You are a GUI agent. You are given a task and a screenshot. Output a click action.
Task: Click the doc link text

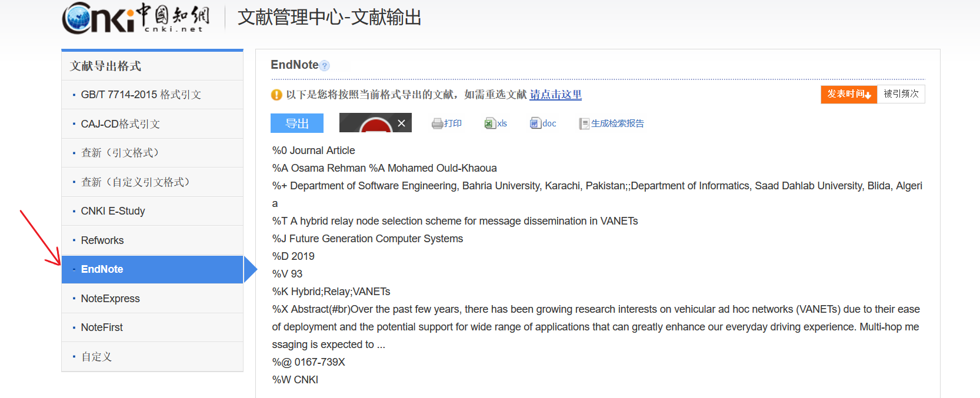point(549,123)
